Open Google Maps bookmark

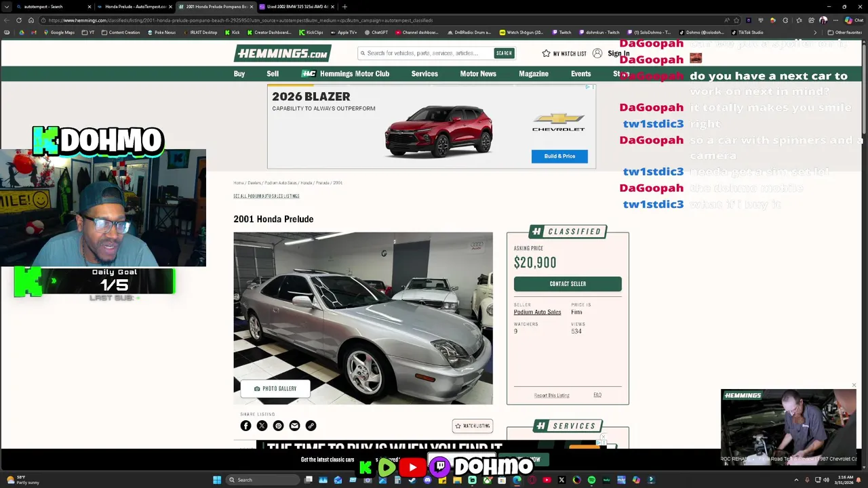click(59, 33)
